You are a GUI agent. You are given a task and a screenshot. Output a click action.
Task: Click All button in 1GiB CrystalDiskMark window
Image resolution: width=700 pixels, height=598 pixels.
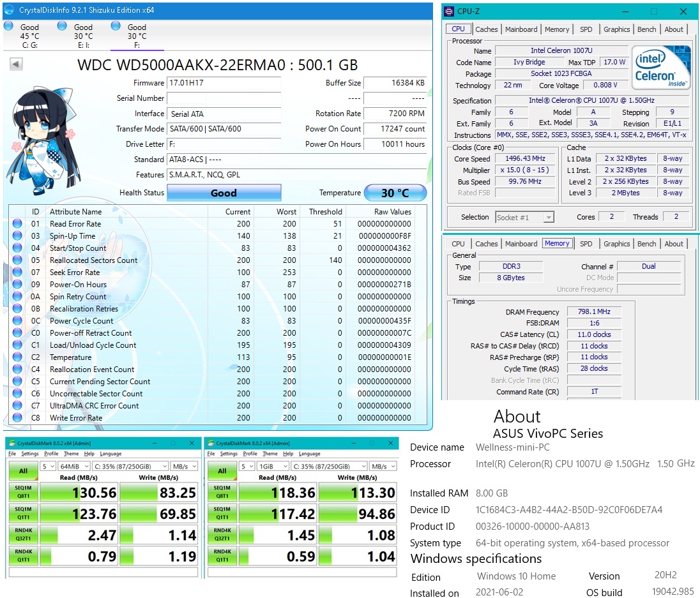pos(222,471)
